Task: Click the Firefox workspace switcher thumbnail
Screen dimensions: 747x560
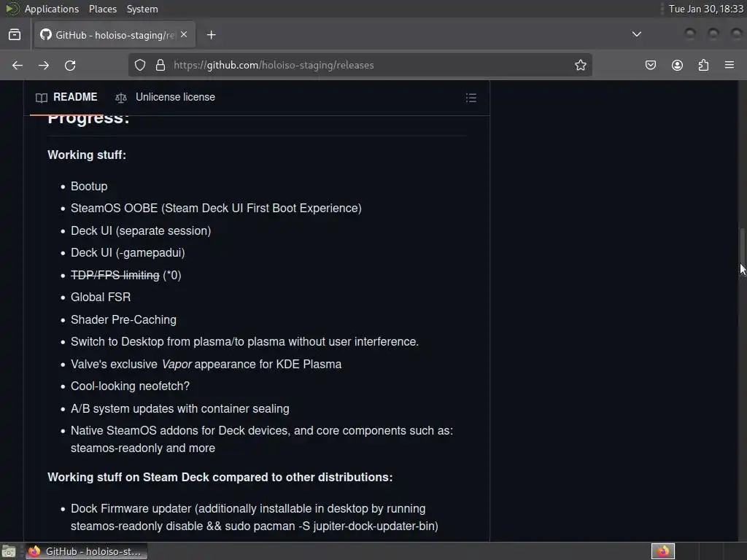Action: click(x=662, y=551)
